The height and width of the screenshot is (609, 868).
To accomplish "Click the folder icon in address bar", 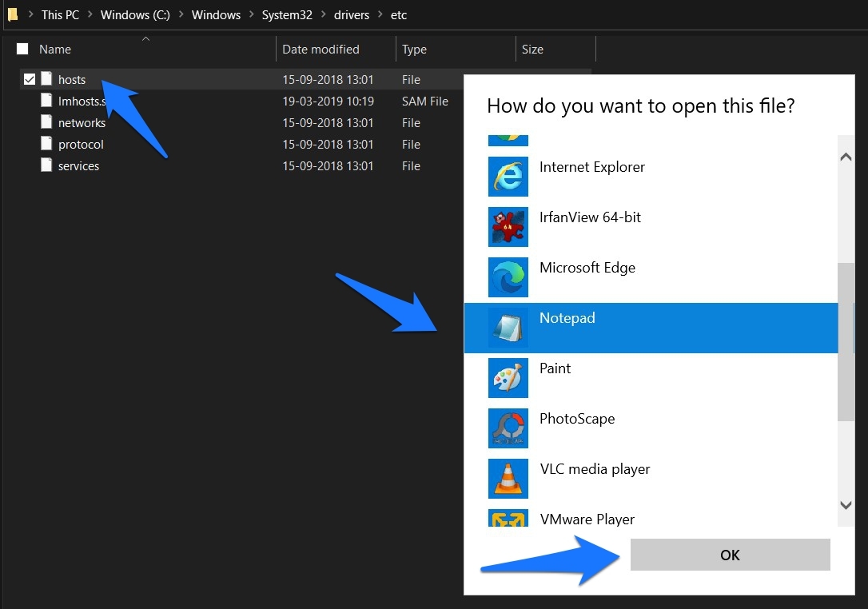I will coord(13,14).
